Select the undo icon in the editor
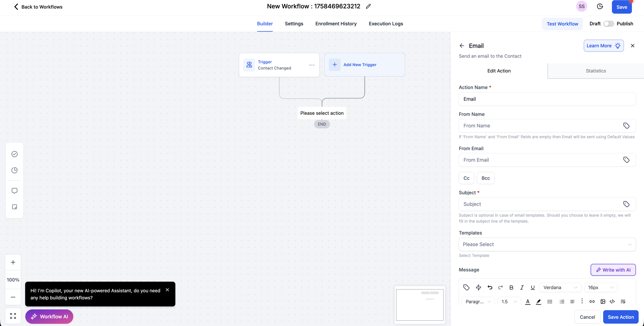 pyautogui.click(x=490, y=287)
